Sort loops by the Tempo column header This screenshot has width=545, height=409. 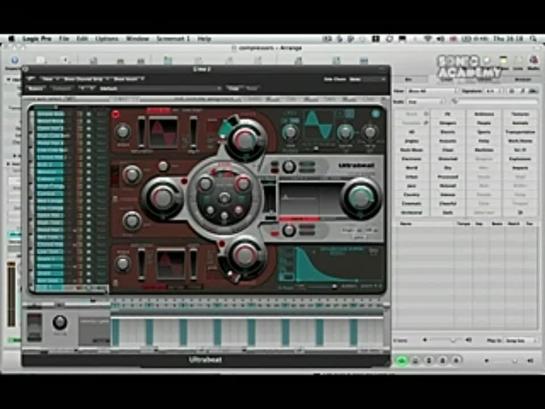pyautogui.click(x=463, y=224)
